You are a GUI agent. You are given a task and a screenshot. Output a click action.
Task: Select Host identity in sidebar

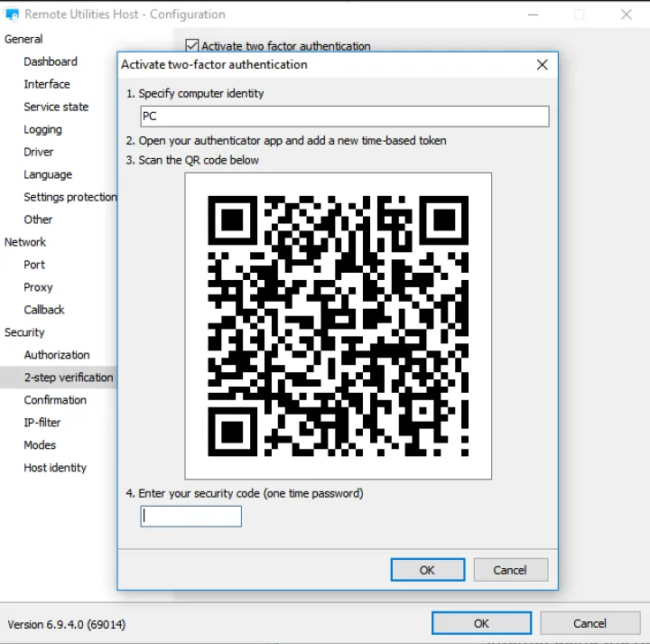point(55,468)
